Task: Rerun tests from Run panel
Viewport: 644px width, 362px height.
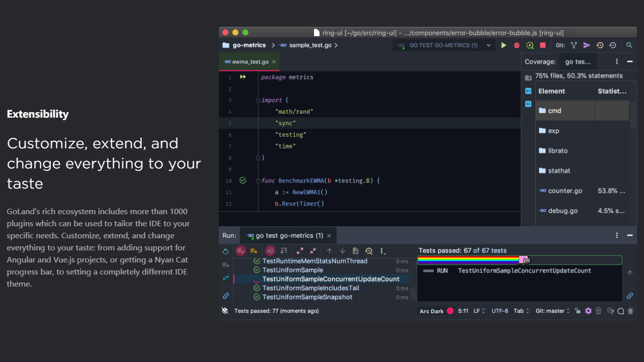Action: pos(226,251)
